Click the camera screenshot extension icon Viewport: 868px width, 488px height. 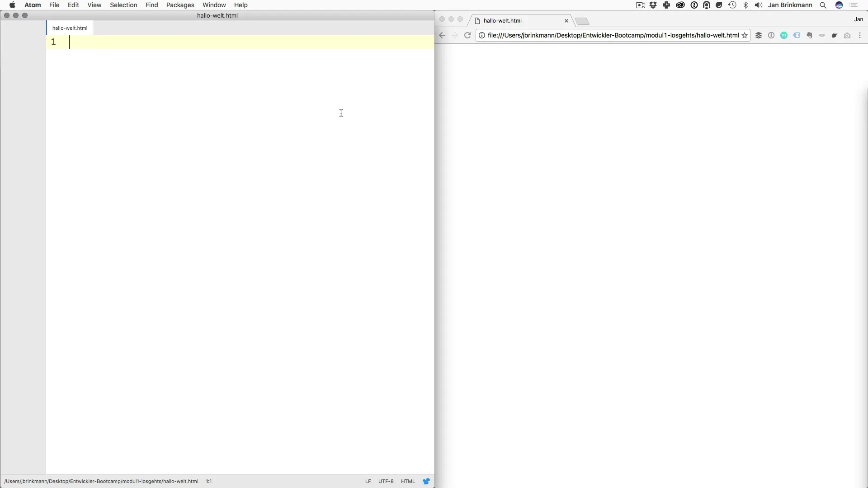coord(847,35)
